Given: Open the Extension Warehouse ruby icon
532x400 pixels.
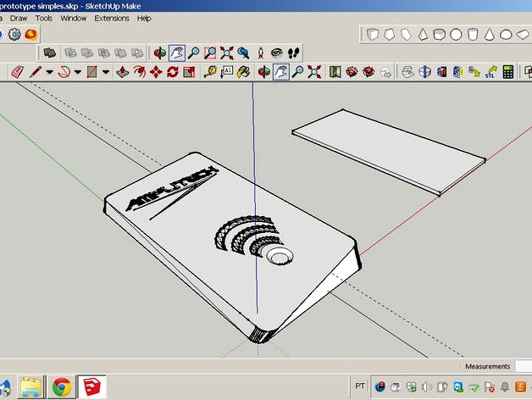Looking at the screenshot, I should tap(369, 72).
